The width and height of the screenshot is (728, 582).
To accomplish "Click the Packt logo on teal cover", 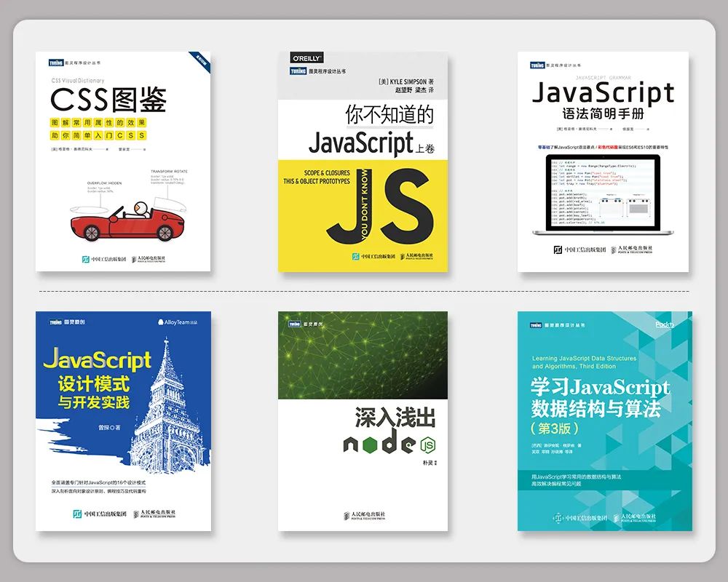I will pyautogui.click(x=665, y=324).
